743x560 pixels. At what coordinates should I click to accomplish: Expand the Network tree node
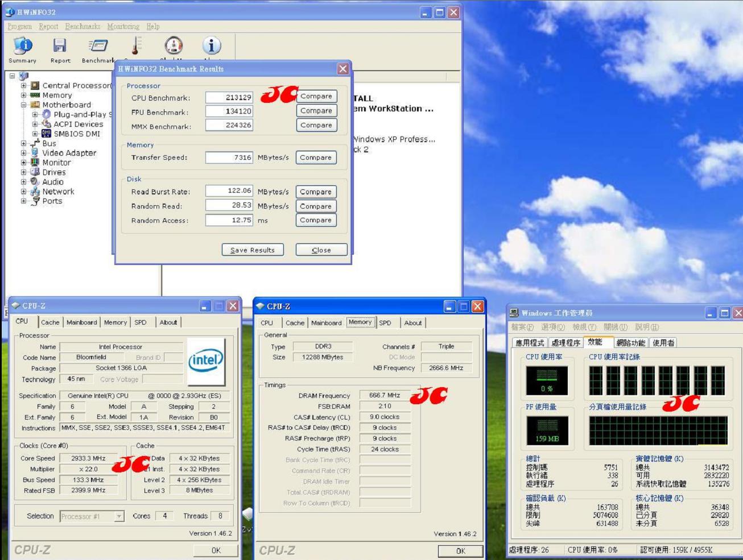pyautogui.click(x=23, y=192)
